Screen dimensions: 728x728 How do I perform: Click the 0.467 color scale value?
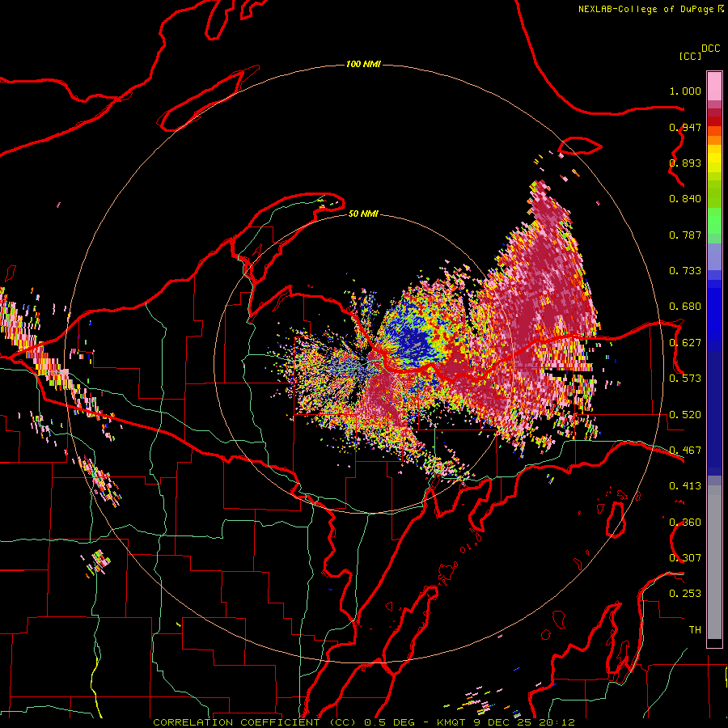685,451
